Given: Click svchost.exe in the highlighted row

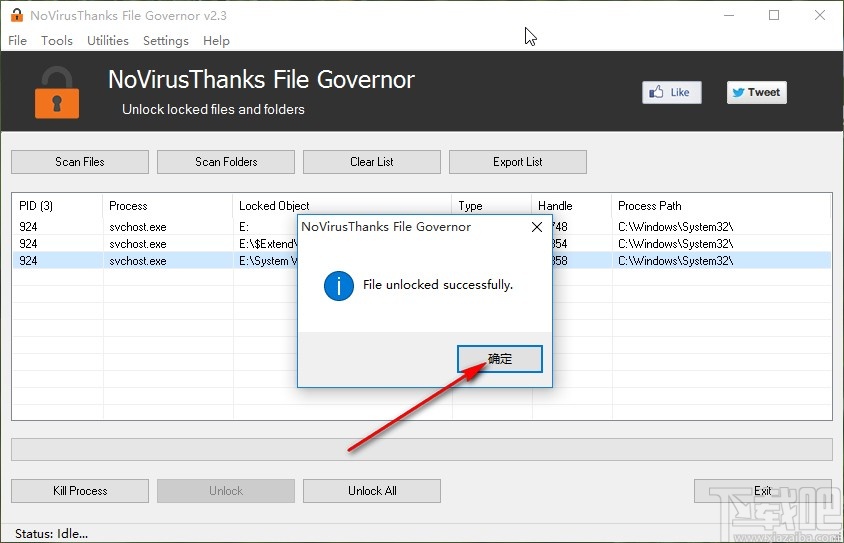Looking at the screenshot, I should coord(138,261).
